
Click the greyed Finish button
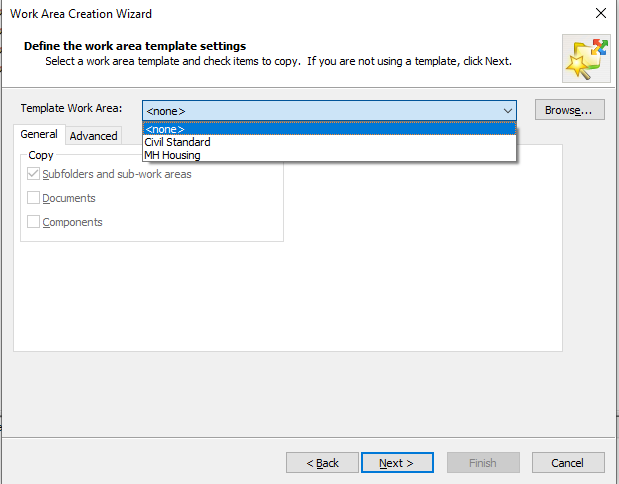tap(483, 463)
